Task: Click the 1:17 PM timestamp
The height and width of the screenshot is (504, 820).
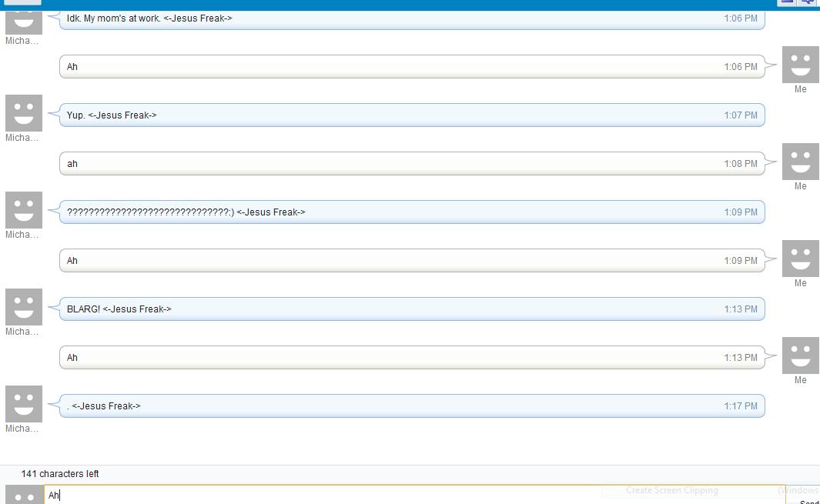Action: tap(741, 406)
